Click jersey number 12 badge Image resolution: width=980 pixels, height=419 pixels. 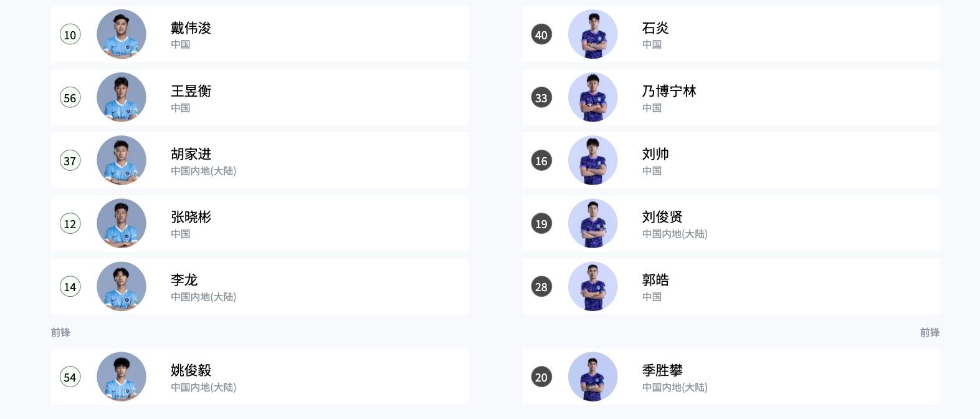pos(70,223)
